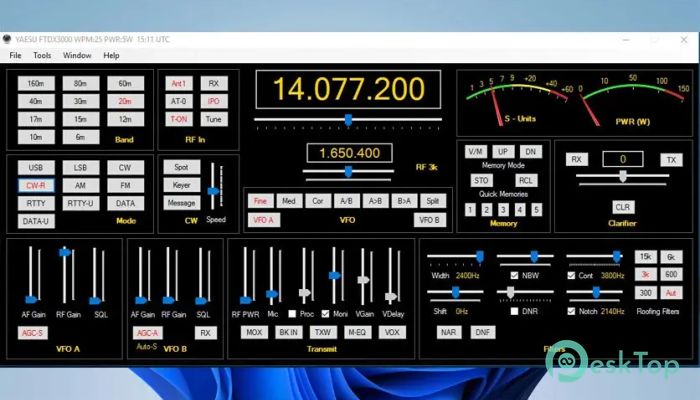Select quick memory 3
Viewport: 700px width, 400px height.
(x=503, y=210)
